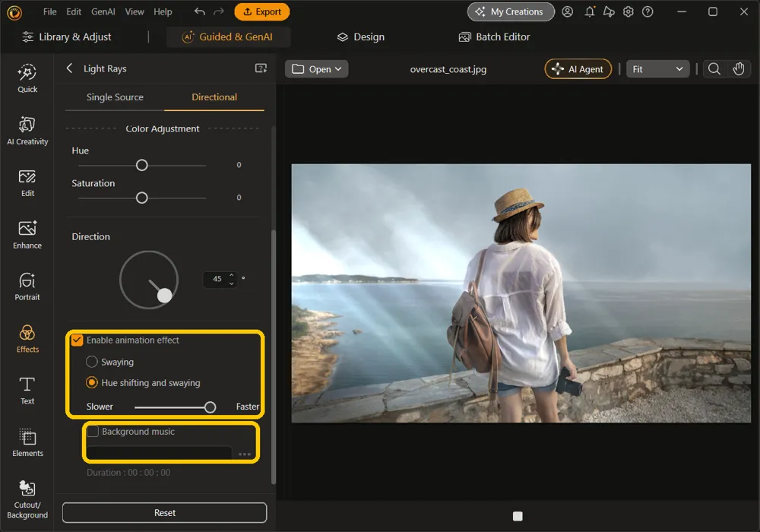Switch to the Design mode
This screenshot has width=760, height=532.
[x=360, y=36]
